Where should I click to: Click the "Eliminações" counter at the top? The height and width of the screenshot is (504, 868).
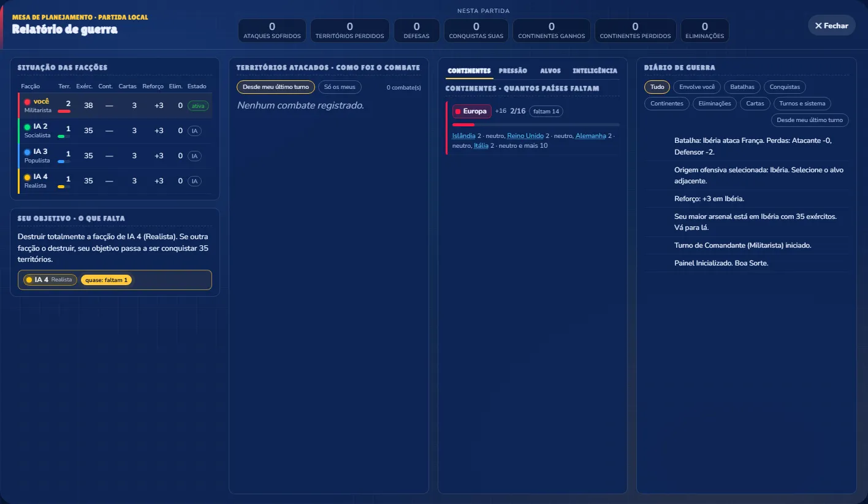pos(705,31)
